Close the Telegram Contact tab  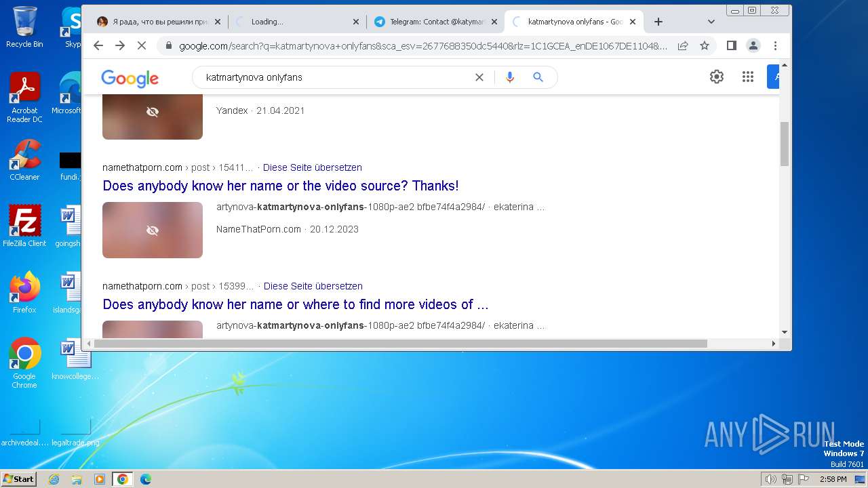pyautogui.click(x=494, y=22)
